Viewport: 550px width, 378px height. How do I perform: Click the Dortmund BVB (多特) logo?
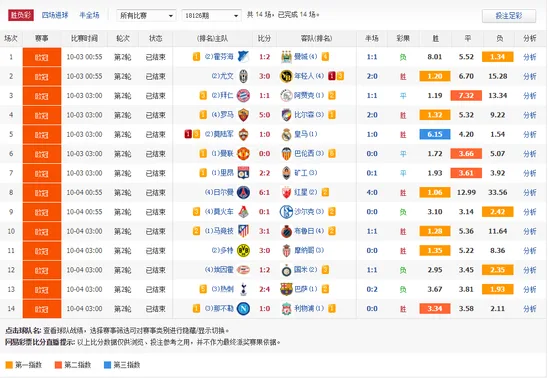point(243,250)
